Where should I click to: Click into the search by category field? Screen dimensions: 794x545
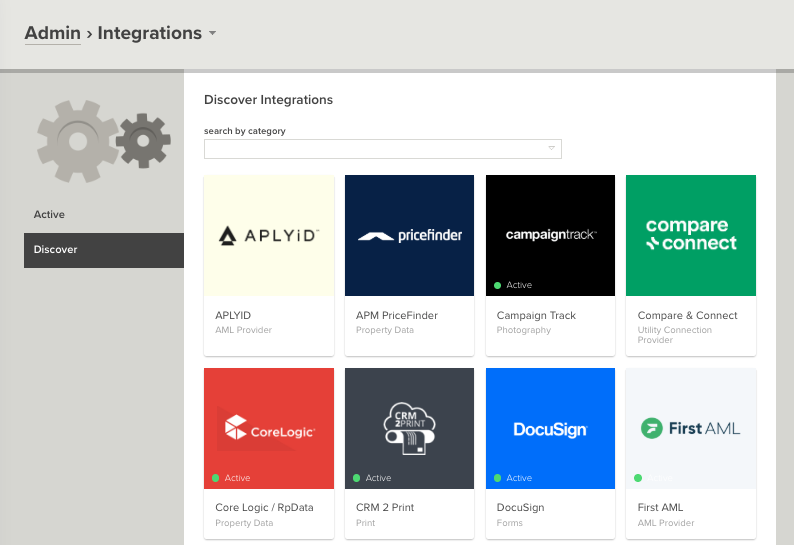383,149
